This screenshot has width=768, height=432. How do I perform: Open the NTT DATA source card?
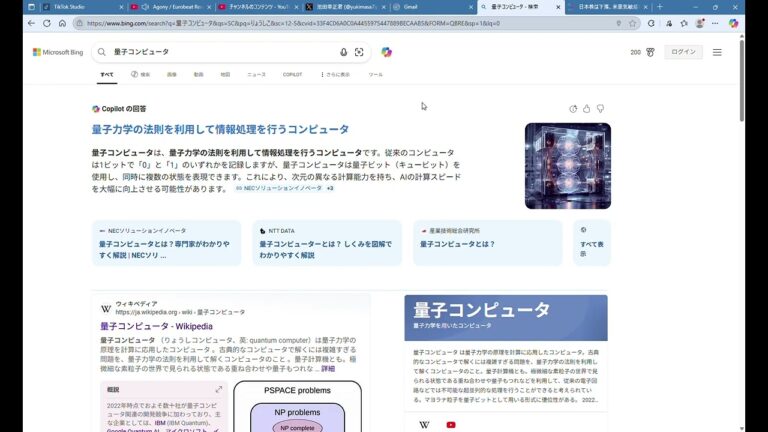[x=327, y=243]
